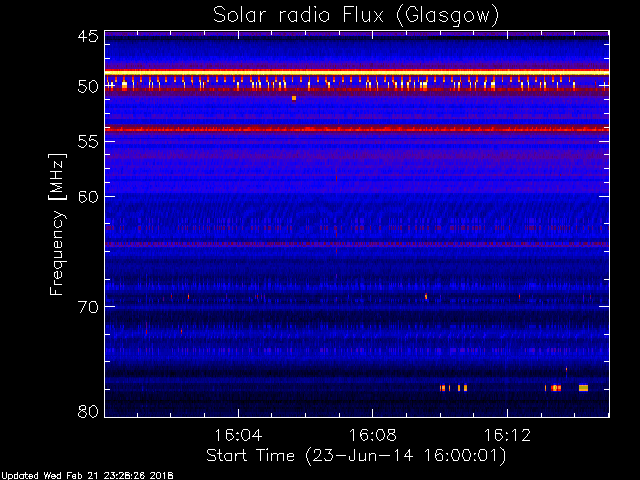The width and height of the screenshot is (640, 480).
Task: Click the '60' frequency tick label
Action: pos(88,197)
